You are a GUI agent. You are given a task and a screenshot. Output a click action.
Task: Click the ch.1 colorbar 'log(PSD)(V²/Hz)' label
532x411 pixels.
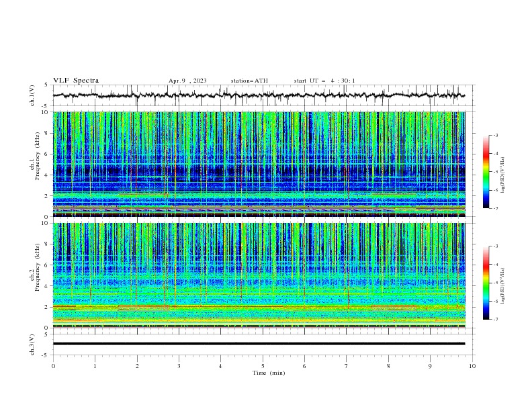pos(503,175)
